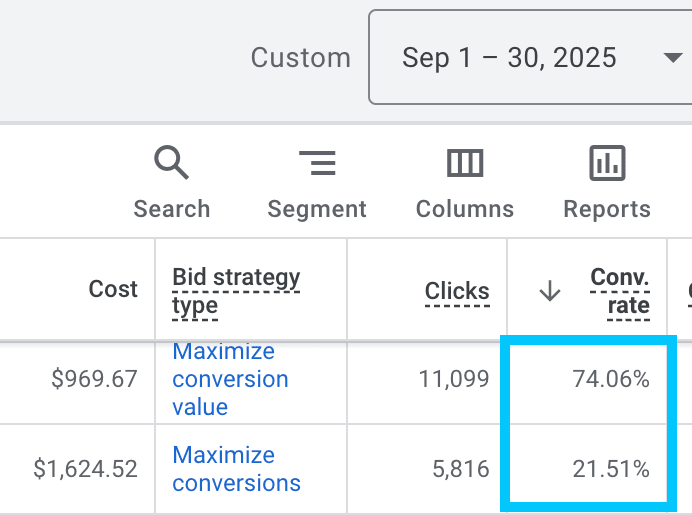Click the Search magnifier icon
Screen dimensions: 692x515
tap(171, 163)
